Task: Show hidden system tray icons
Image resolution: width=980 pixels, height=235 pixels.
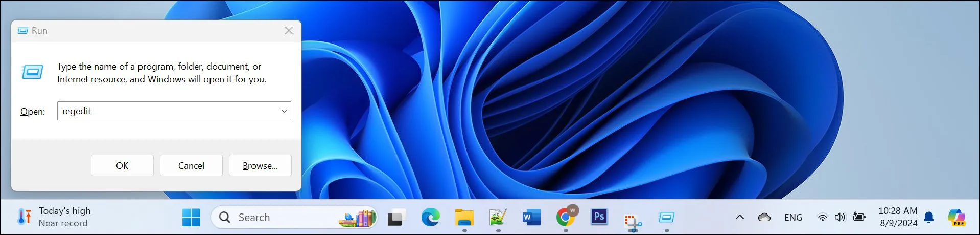Action: (739, 217)
